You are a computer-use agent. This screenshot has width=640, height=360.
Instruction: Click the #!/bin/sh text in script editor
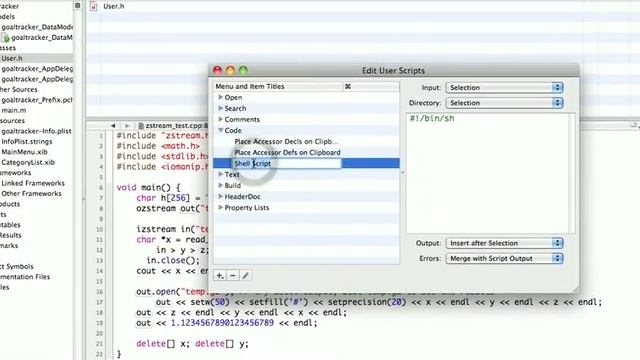pyautogui.click(x=432, y=118)
